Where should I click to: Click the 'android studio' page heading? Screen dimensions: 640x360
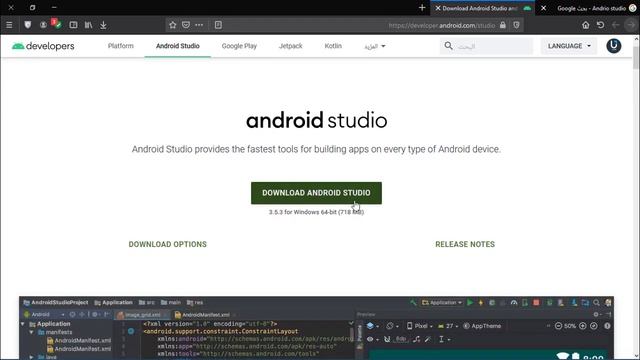tap(316, 120)
